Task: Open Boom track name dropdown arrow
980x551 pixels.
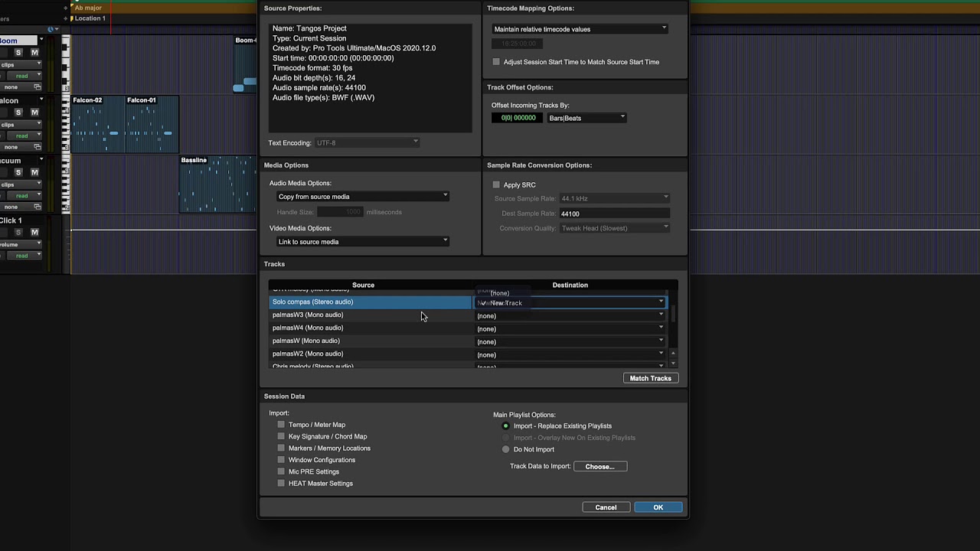Action: pyautogui.click(x=41, y=41)
